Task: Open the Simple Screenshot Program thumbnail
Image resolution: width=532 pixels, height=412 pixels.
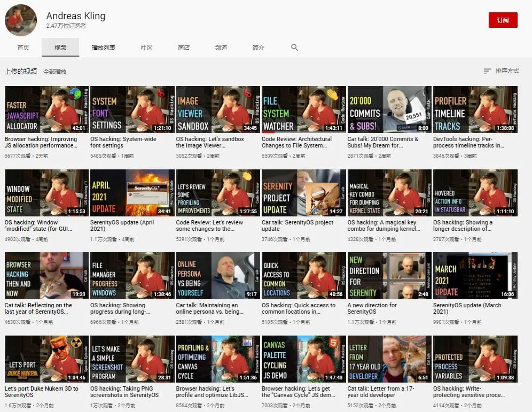Action: [132, 359]
